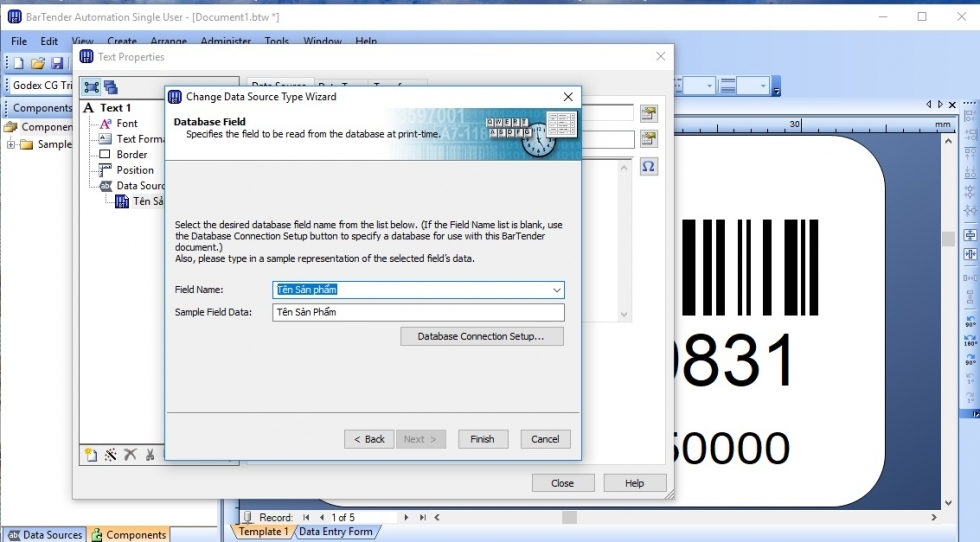Click the database record icon beside Record
The height and width of the screenshot is (542, 980).
(x=248, y=517)
